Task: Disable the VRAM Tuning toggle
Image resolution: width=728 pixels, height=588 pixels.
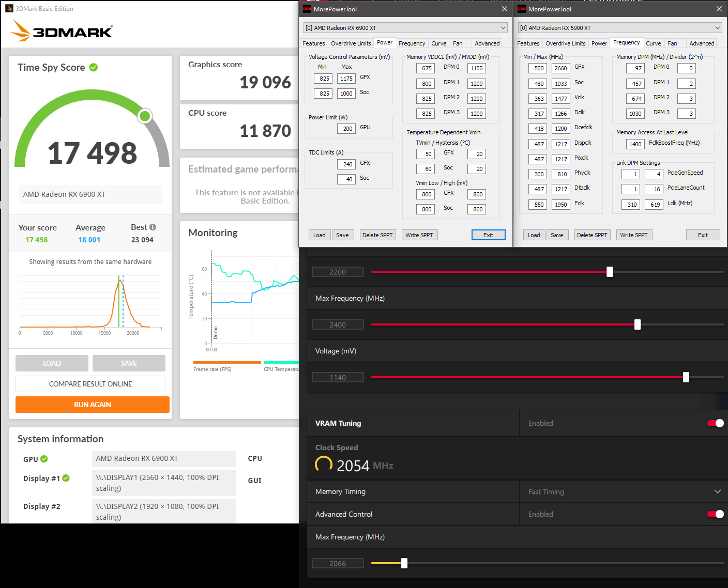Action: [716, 423]
